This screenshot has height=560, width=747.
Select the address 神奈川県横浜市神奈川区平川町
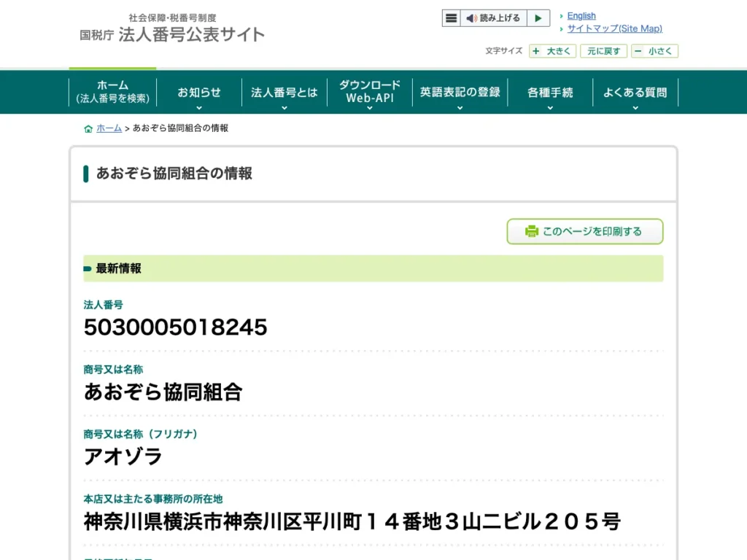(223, 521)
